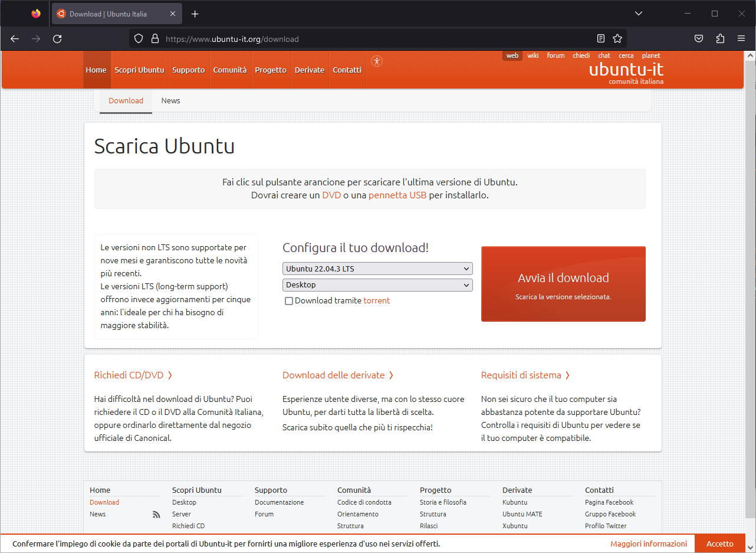The image size is (756, 553).
Task: Open the Pocket save icon
Action: coord(699,38)
